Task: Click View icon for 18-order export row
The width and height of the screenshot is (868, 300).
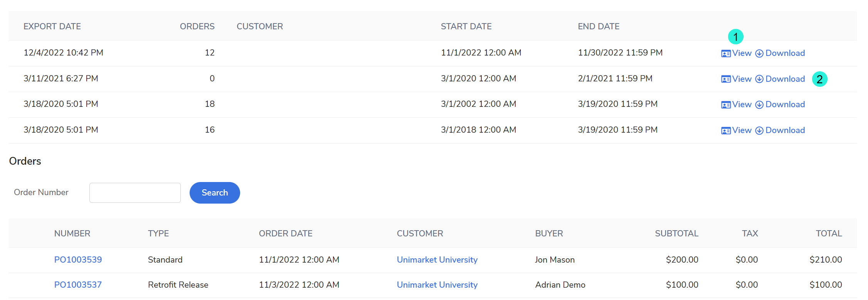Action: 726,105
